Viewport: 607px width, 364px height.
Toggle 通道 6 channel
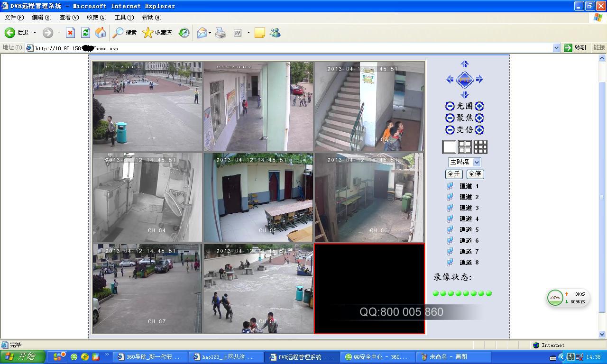(x=463, y=241)
